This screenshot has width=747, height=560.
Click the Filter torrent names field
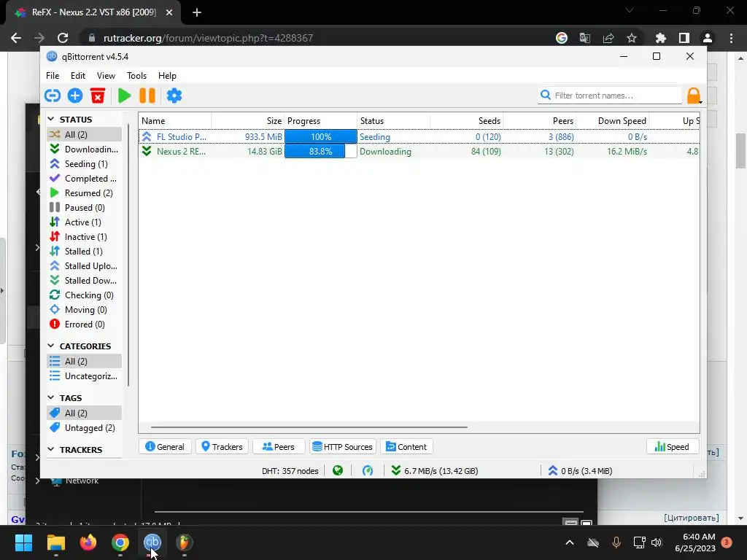pos(610,96)
